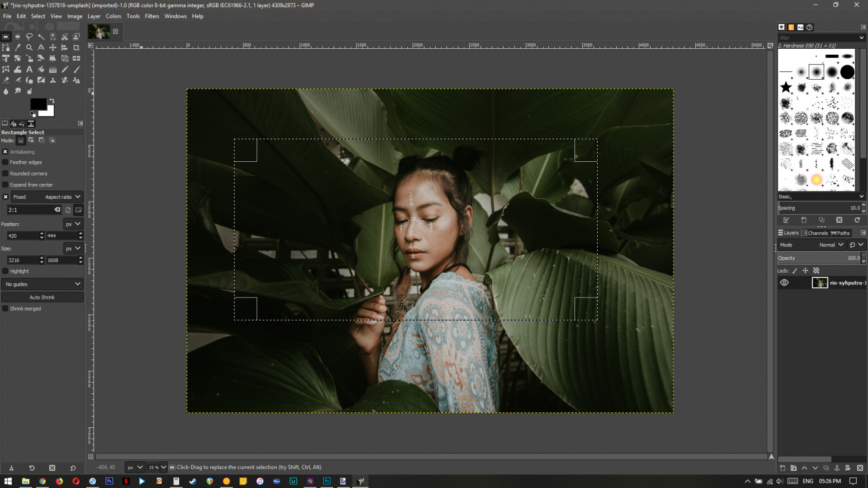The width and height of the screenshot is (868, 488).
Task: Click the refresh brushes icon
Action: pos(857,220)
